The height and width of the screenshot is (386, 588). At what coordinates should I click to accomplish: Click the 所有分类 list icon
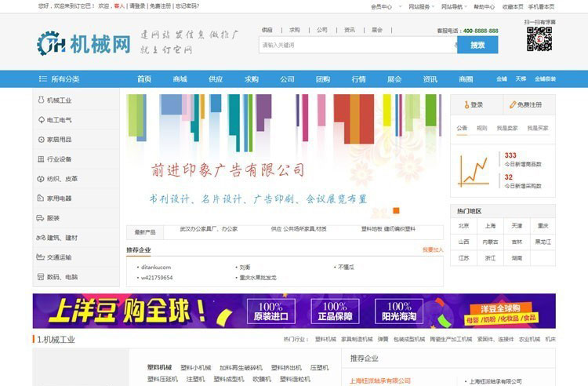tap(43, 78)
